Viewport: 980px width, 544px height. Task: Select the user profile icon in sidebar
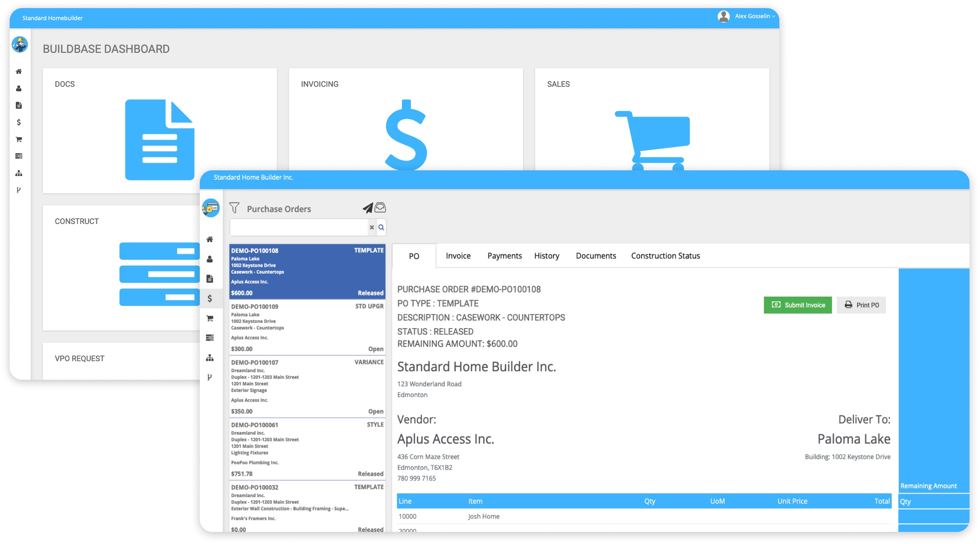18,88
